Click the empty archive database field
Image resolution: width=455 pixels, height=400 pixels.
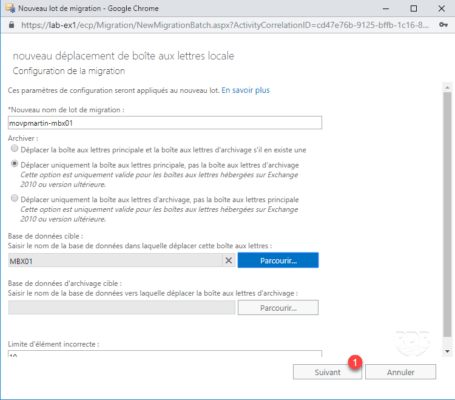(x=122, y=308)
